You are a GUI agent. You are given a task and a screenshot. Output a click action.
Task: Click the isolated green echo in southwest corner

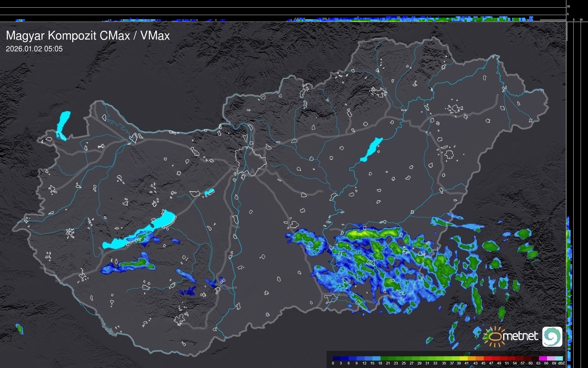tap(19, 328)
